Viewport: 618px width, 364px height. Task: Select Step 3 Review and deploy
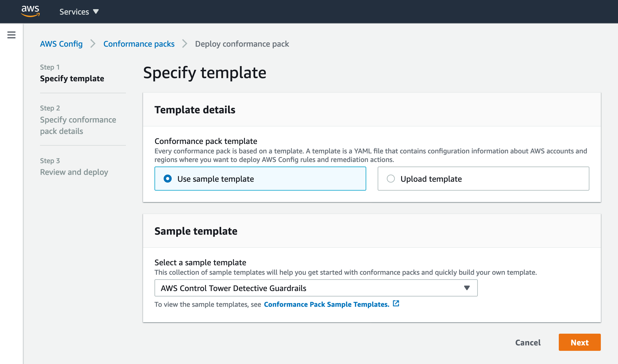[x=74, y=172]
